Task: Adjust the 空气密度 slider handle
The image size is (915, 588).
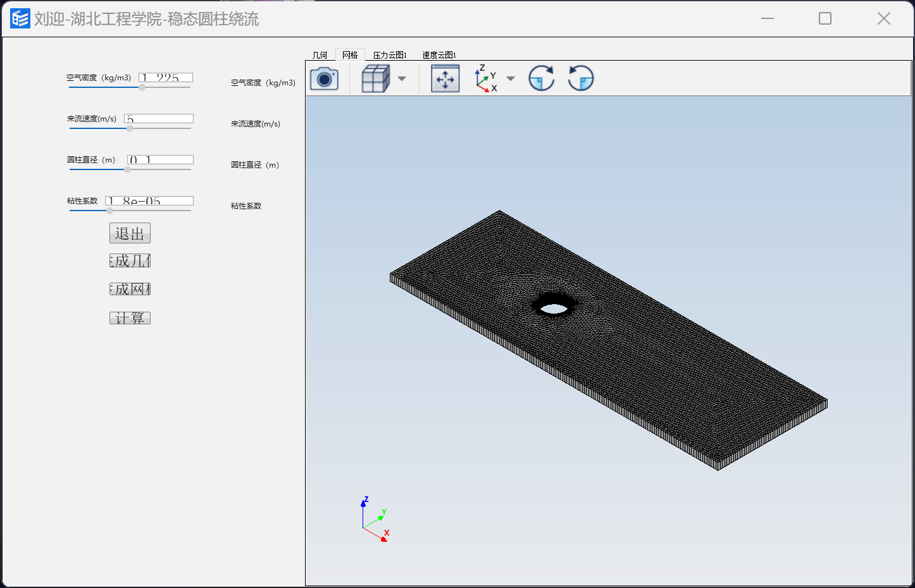Action: (142, 87)
